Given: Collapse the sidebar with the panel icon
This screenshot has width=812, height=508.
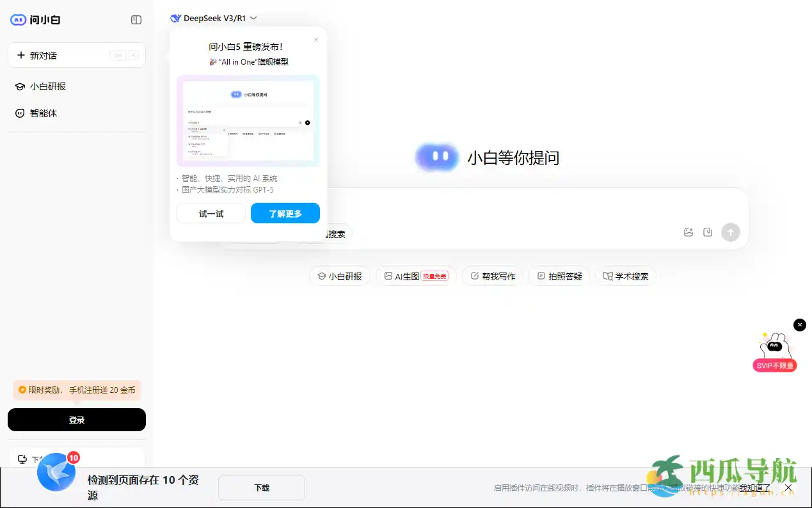Looking at the screenshot, I should [x=136, y=20].
